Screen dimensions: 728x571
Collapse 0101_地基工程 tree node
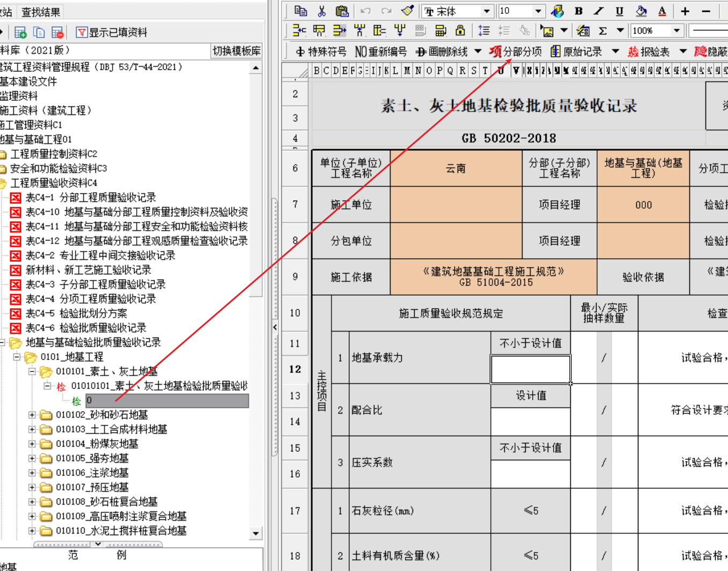pos(17,356)
